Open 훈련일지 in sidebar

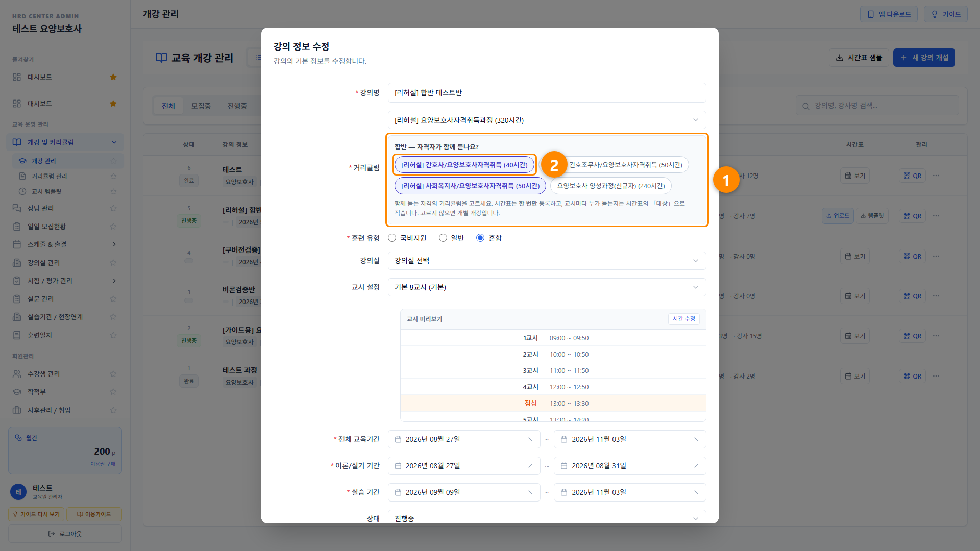40,335
